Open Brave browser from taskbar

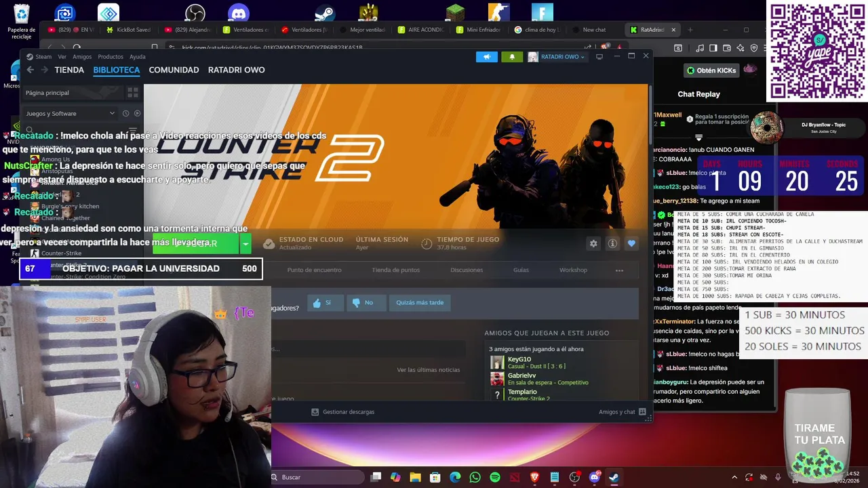pyautogui.click(x=534, y=477)
